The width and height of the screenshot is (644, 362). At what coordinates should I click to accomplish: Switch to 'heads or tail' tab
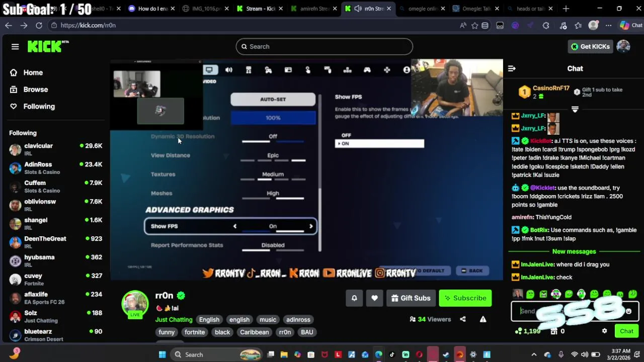click(530, 9)
